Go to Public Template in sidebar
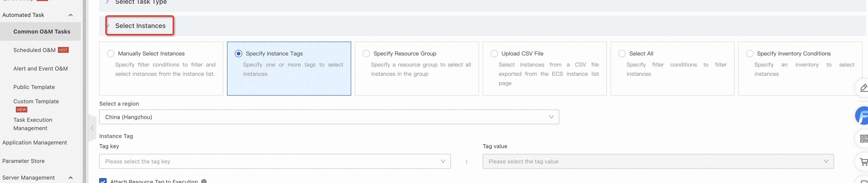The image size is (868, 183). click(34, 87)
